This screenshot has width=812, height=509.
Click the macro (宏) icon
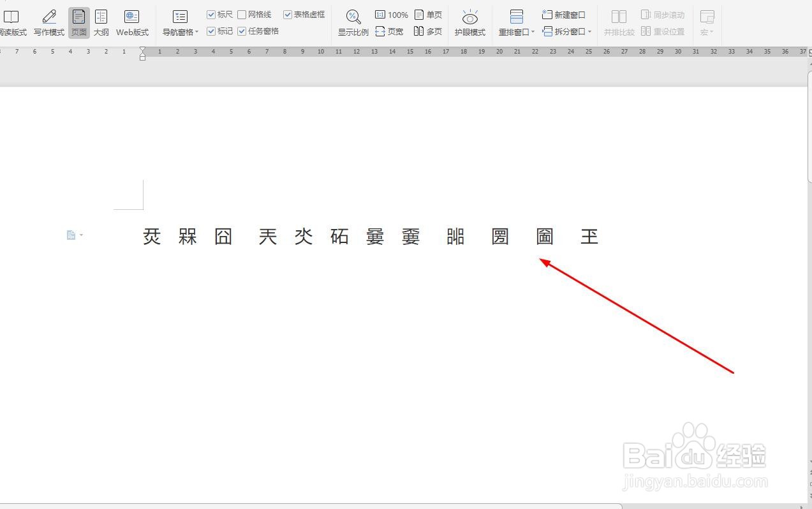point(707,17)
